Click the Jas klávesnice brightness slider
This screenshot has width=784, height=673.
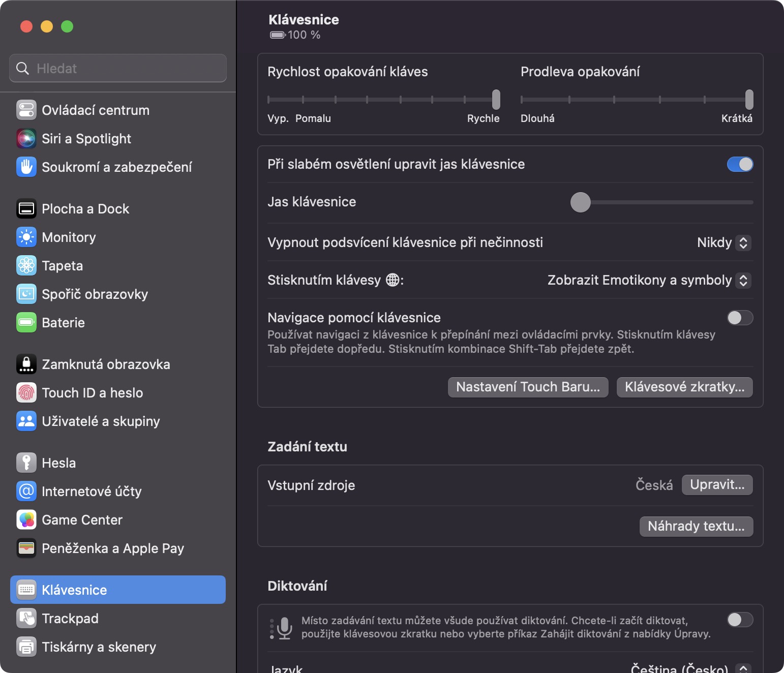click(661, 202)
